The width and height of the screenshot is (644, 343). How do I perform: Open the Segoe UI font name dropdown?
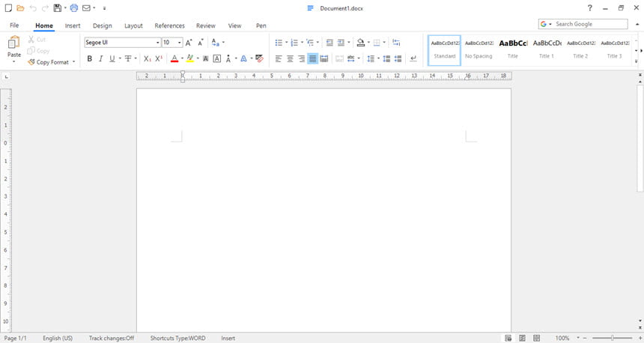point(157,42)
